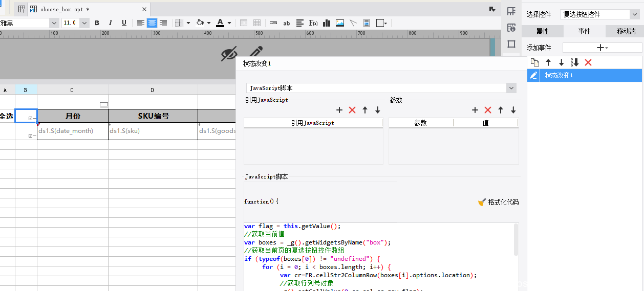Click the 添加事件 plus button

coord(602,48)
